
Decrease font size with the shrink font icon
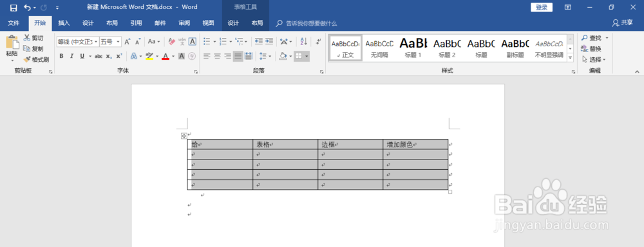tap(138, 41)
